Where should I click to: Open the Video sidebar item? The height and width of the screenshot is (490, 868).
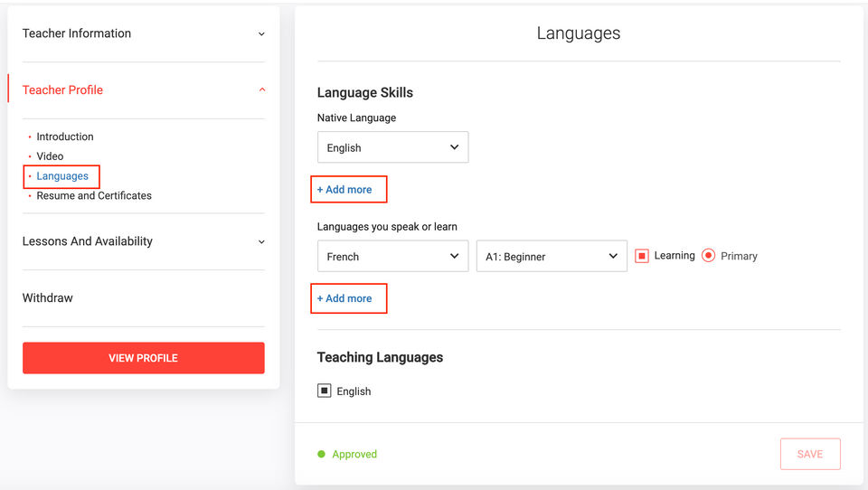point(51,156)
